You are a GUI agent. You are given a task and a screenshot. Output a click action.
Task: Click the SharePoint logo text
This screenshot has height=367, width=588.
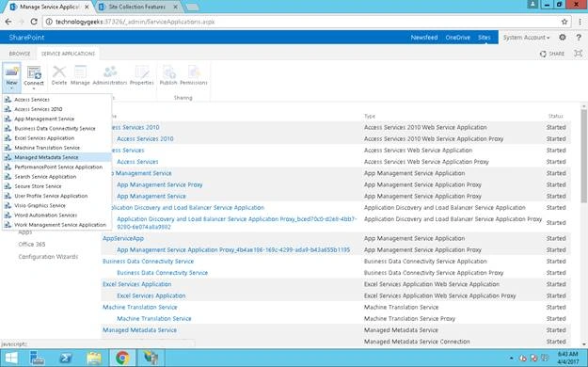click(x=26, y=38)
